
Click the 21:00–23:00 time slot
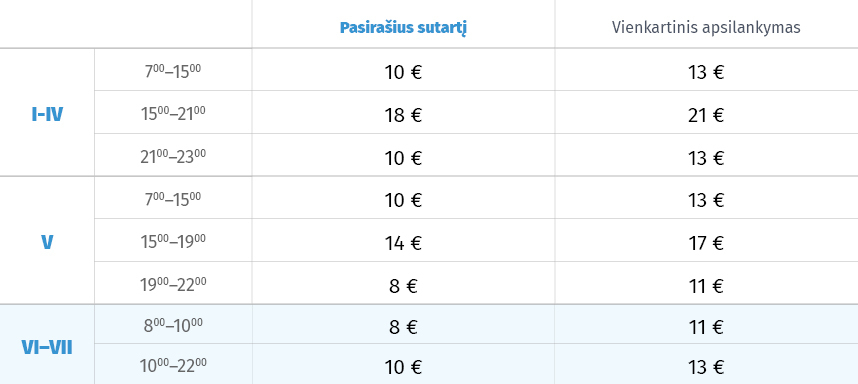[173, 156]
